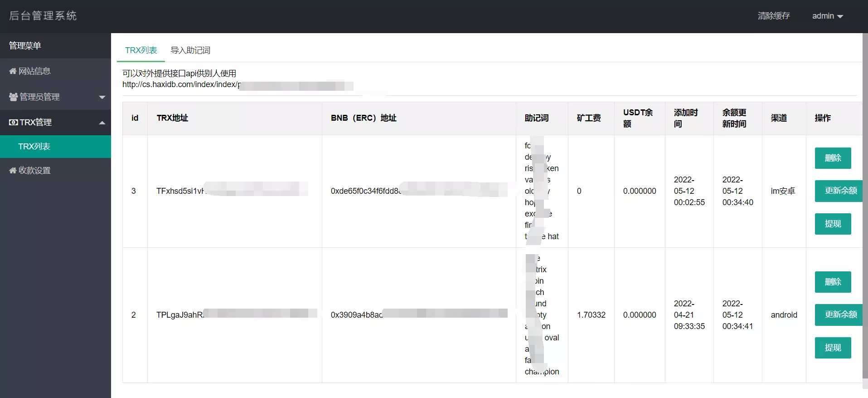868x398 pixels.
Task: Collapse the TRX管理 menu arrow
Action: click(x=102, y=123)
